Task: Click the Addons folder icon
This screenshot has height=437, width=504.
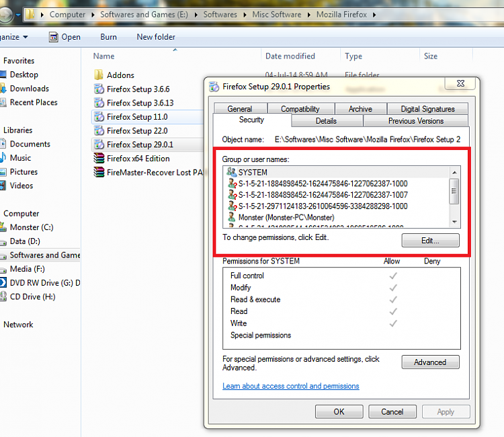Action: pyautogui.click(x=99, y=75)
